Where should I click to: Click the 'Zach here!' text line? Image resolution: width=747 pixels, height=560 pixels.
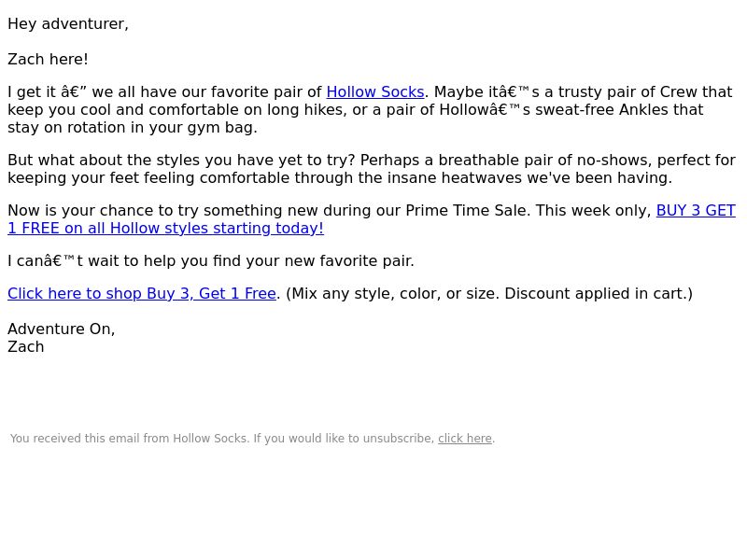pyautogui.click(x=49, y=60)
